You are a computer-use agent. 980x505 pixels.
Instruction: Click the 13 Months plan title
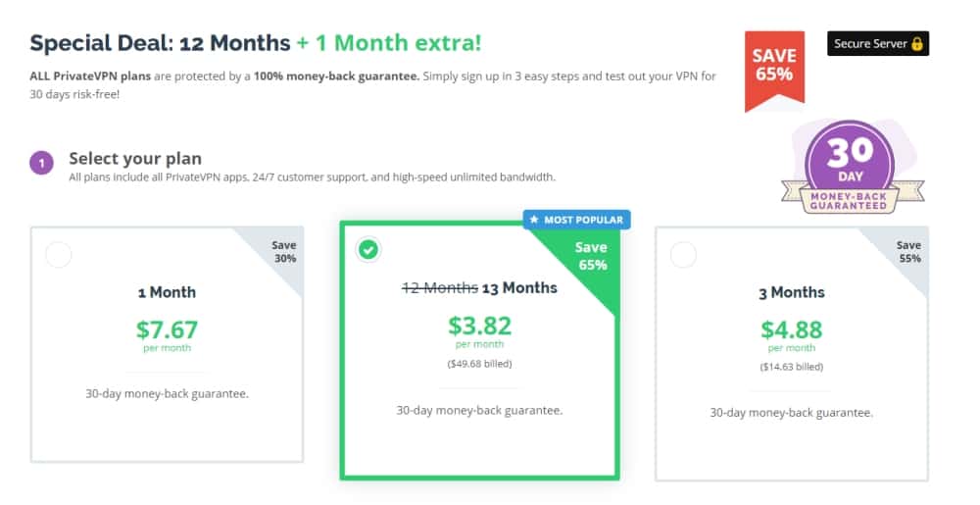point(519,288)
